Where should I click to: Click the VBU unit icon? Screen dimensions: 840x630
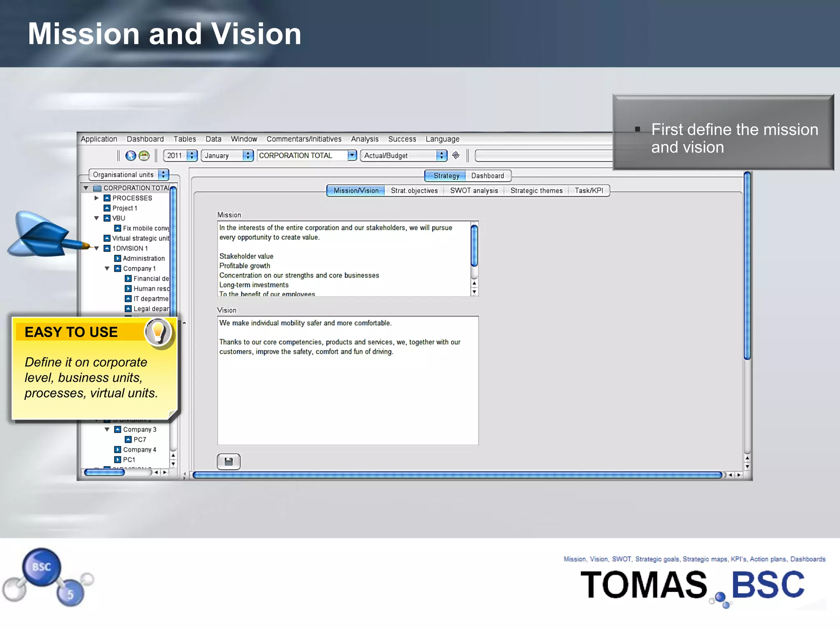click(107, 218)
